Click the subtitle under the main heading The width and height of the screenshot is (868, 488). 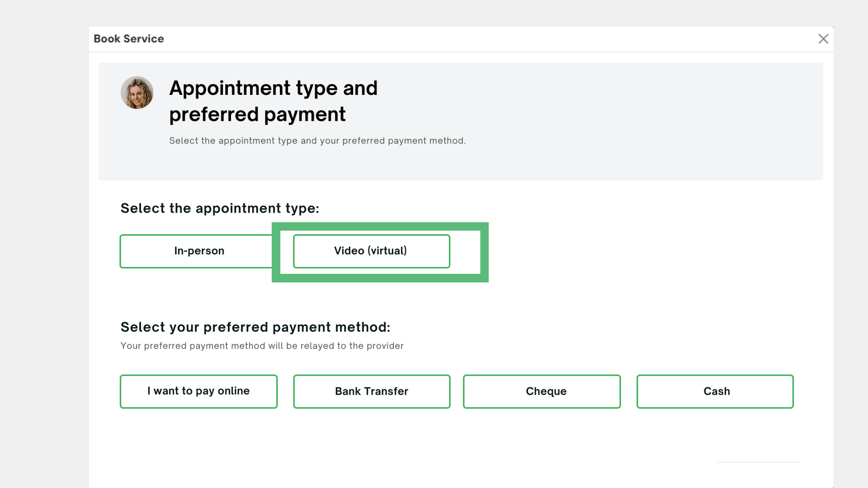coord(317,141)
